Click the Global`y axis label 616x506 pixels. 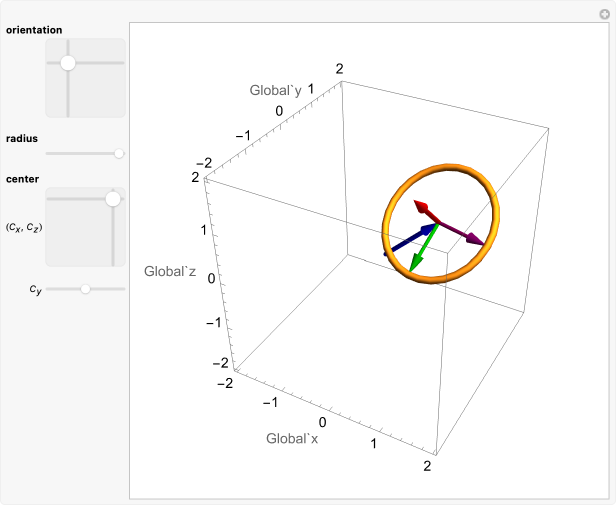pos(276,91)
